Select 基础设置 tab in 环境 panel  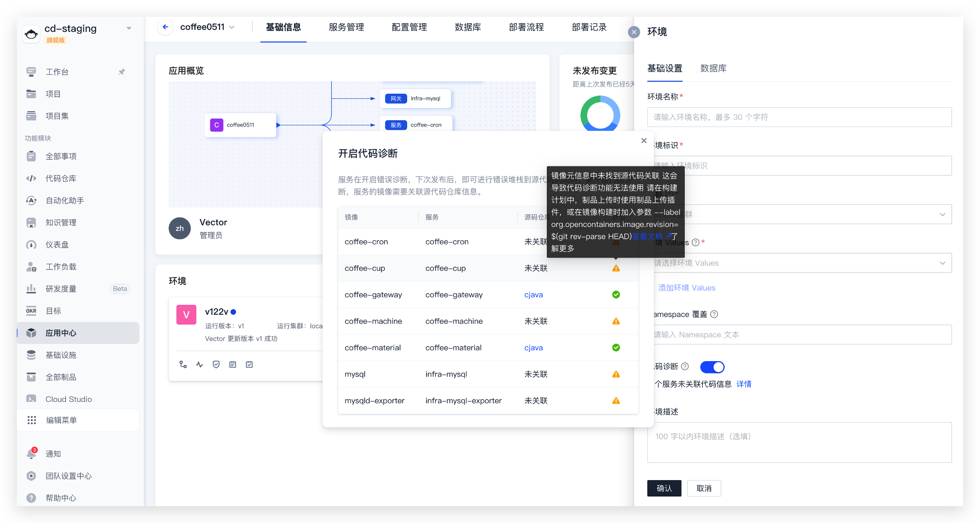[x=665, y=69]
